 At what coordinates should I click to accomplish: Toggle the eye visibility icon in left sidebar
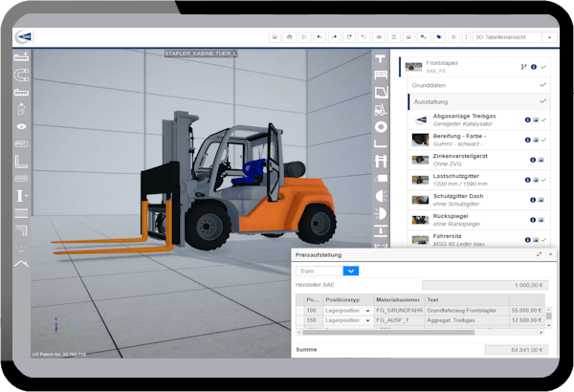click(x=22, y=126)
